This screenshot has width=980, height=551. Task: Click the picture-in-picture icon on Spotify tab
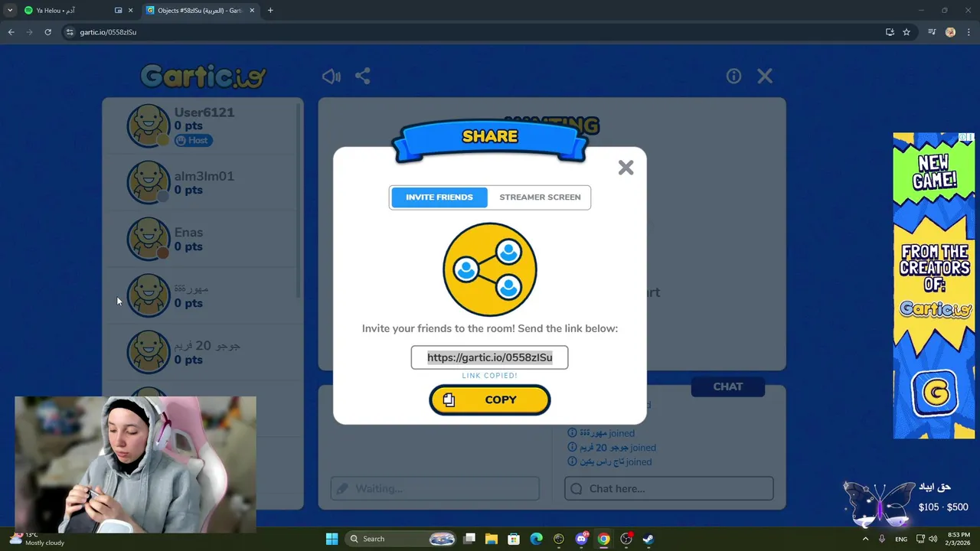pyautogui.click(x=119, y=11)
